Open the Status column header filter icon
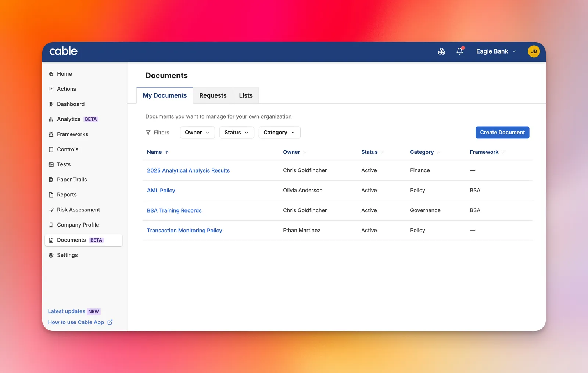 [x=382, y=152]
